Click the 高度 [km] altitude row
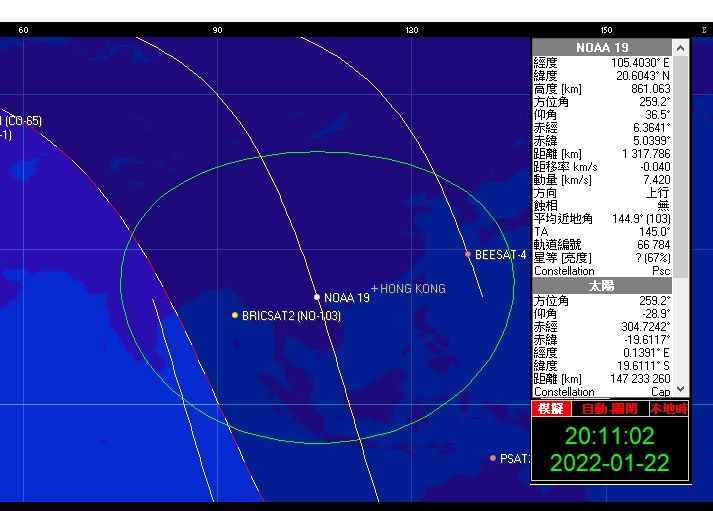Viewport: 713px width, 511px height. [x=601, y=88]
